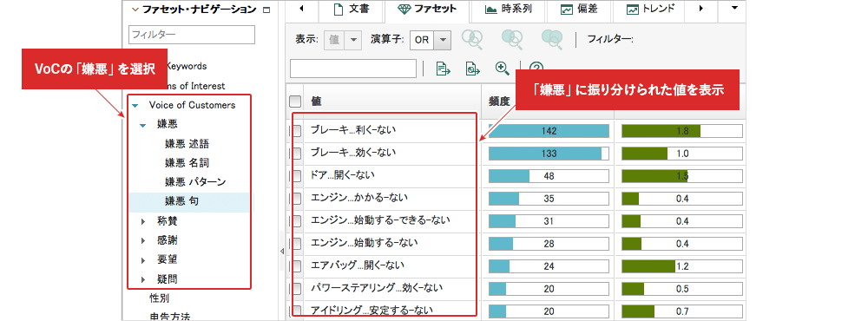The width and height of the screenshot is (868, 321).
Task: Select the 性別 facet
Action: click(160, 298)
